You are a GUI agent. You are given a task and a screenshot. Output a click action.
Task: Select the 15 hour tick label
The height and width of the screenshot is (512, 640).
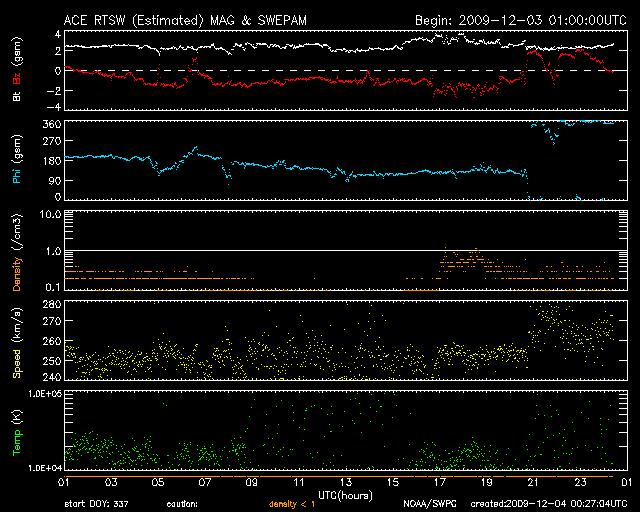tap(395, 483)
